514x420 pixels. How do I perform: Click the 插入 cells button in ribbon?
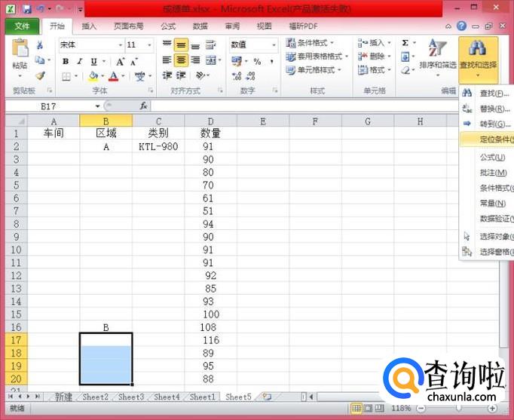coord(375,43)
